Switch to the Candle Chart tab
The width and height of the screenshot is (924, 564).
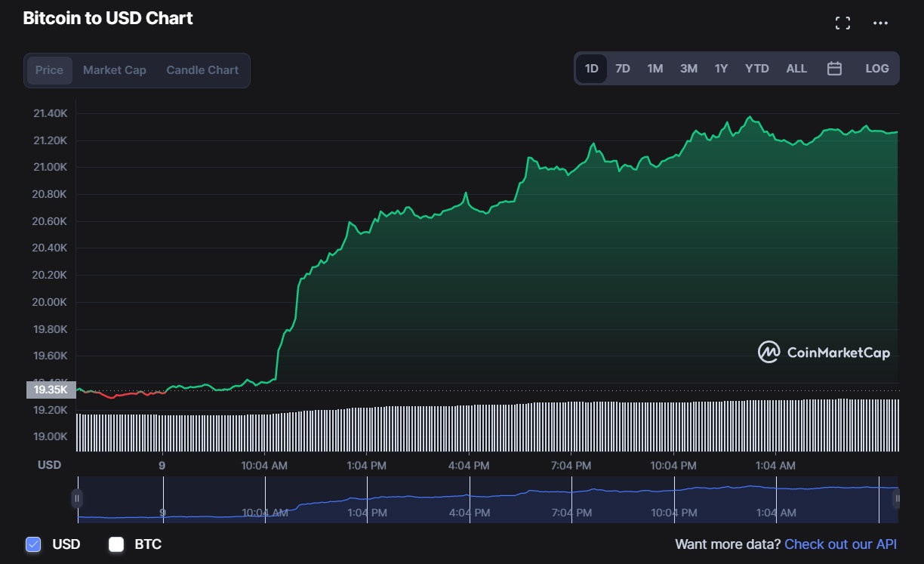point(202,69)
